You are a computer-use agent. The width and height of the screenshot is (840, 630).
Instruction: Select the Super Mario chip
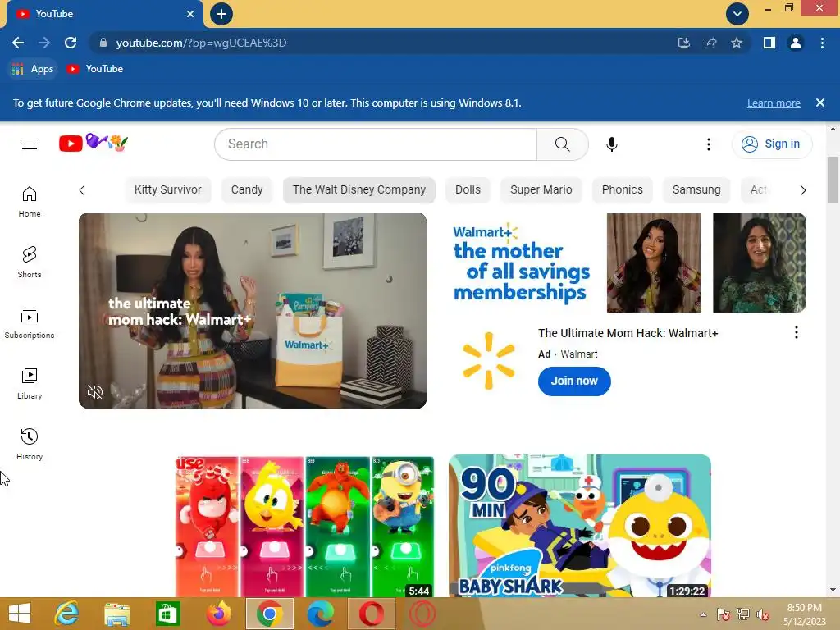pyautogui.click(x=541, y=189)
